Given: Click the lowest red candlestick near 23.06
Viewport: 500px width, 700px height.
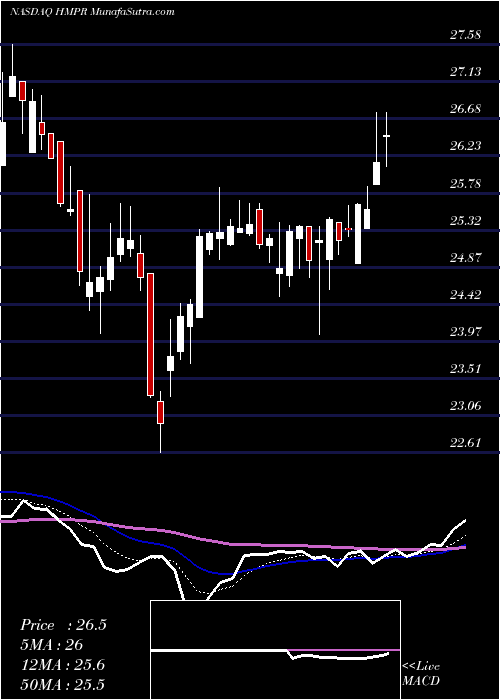Looking at the screenshot, I should [x=160, y=412].
